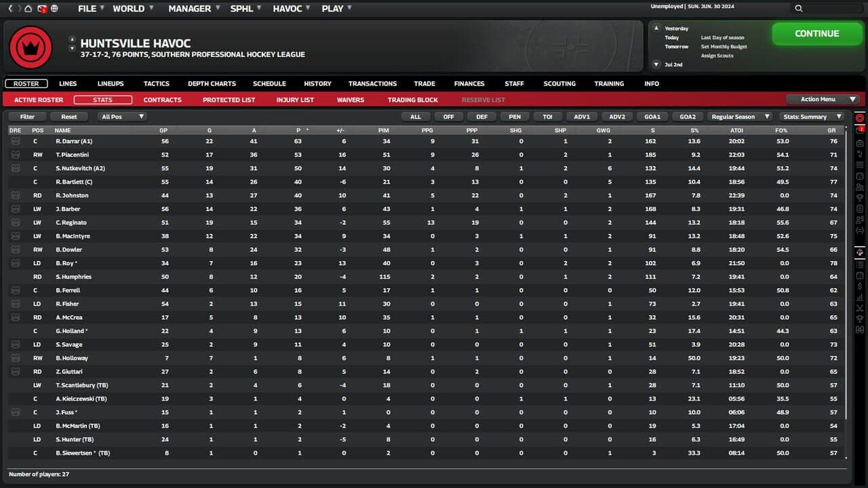Open the WORLD menu dropdown
The height and width of the screenshot is (488, 868).
[133, 9]
